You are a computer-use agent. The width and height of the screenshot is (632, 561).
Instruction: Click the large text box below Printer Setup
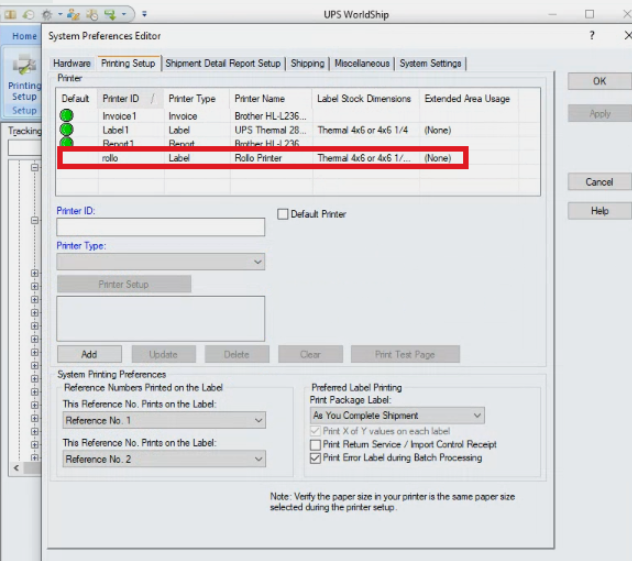(161, 319)
